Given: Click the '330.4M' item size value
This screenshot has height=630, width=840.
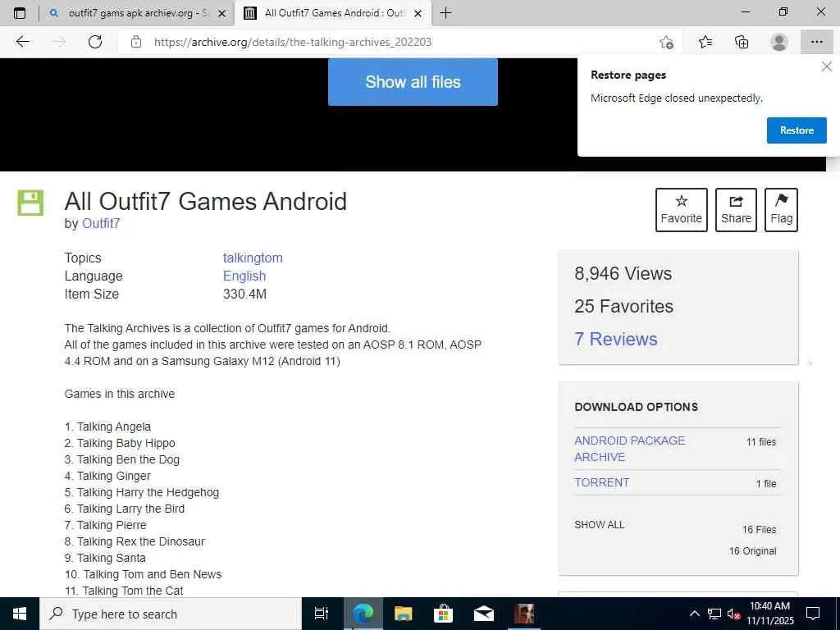Looking at the screenshot, I should pyautogui.click(x=244, y=294).
